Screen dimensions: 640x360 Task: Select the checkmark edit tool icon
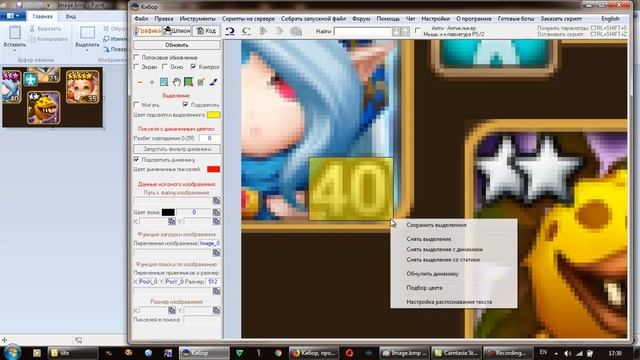coord(201,82)
